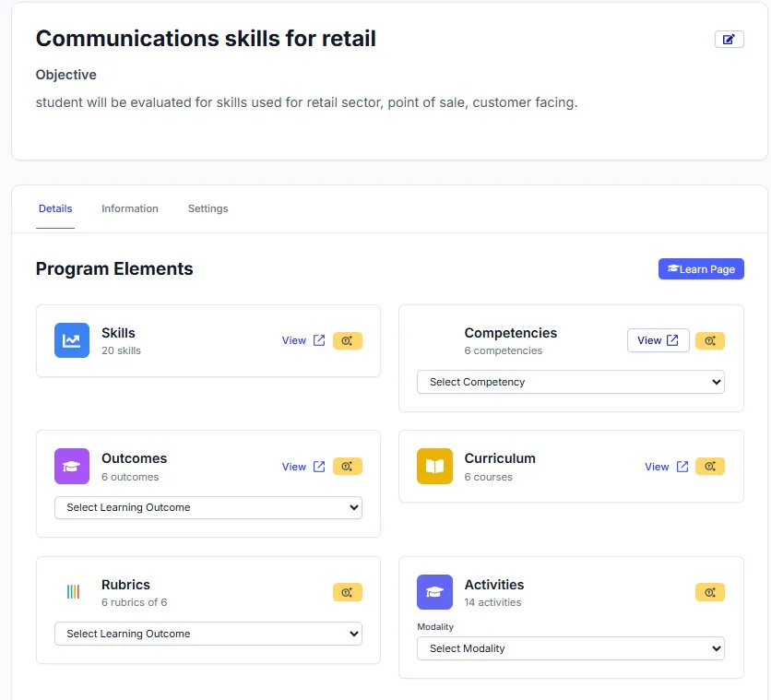Click the 'Communications skills for retail' title
Viewport: 771px width, 700px height.
tap(206, 39)
